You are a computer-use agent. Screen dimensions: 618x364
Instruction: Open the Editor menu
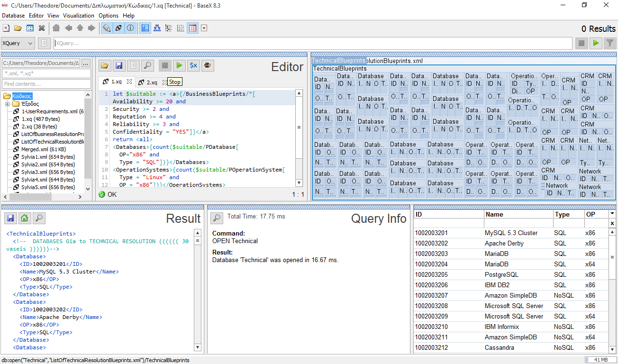36,16
